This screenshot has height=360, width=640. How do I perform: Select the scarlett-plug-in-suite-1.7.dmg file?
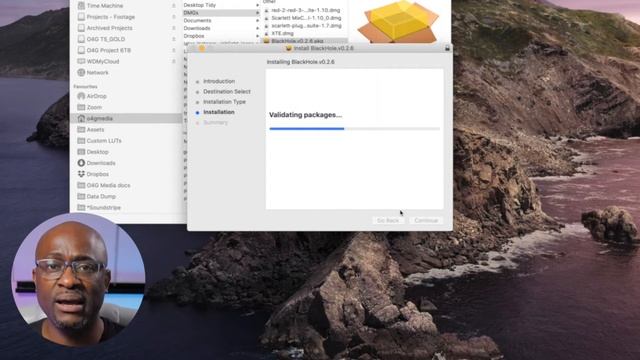(x=306, y=26)
